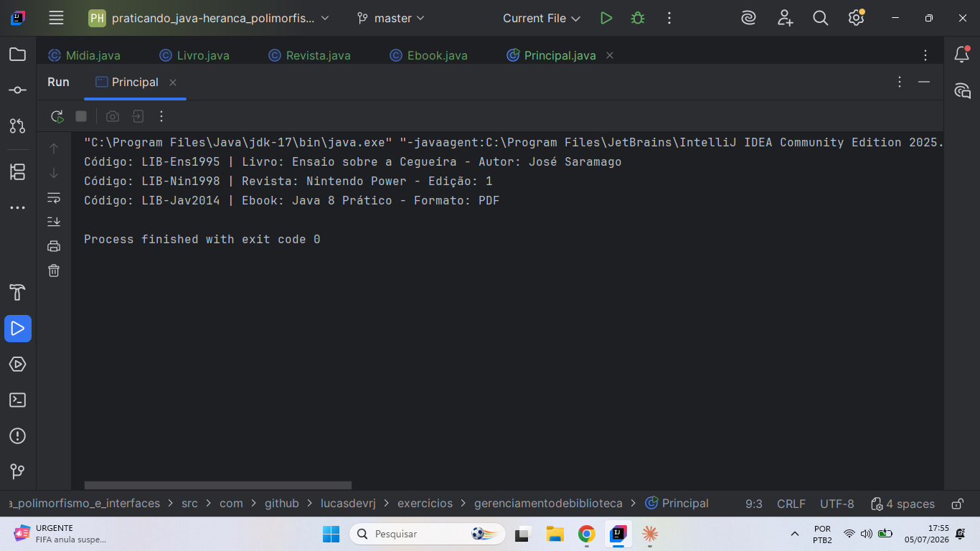This screenshot has width=980, height=551.
Task: Click breadcrumb src
Action: [189, 504]
